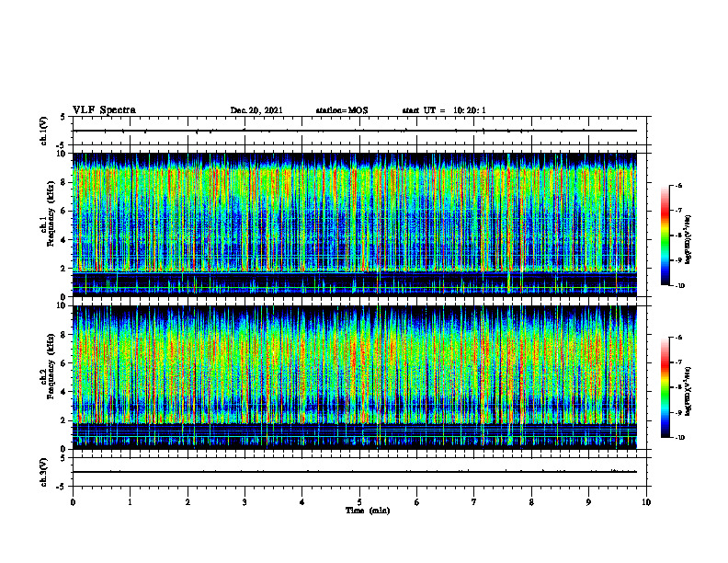Click the time axis tick label "0"
The image size is (728, 563).
[x=73, y=502]
